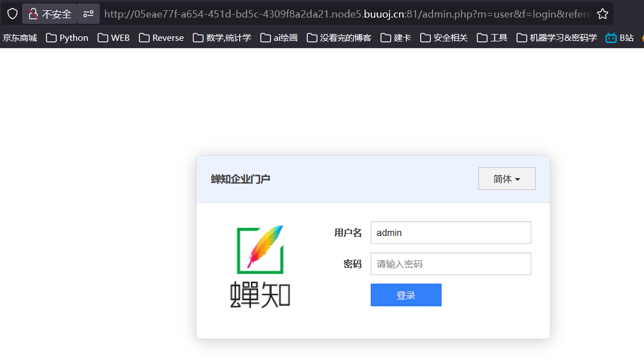Open the 建卡 bookmarks folder
Image resolution: width=644 pixels, height=363 pixels.
point(396,38)
